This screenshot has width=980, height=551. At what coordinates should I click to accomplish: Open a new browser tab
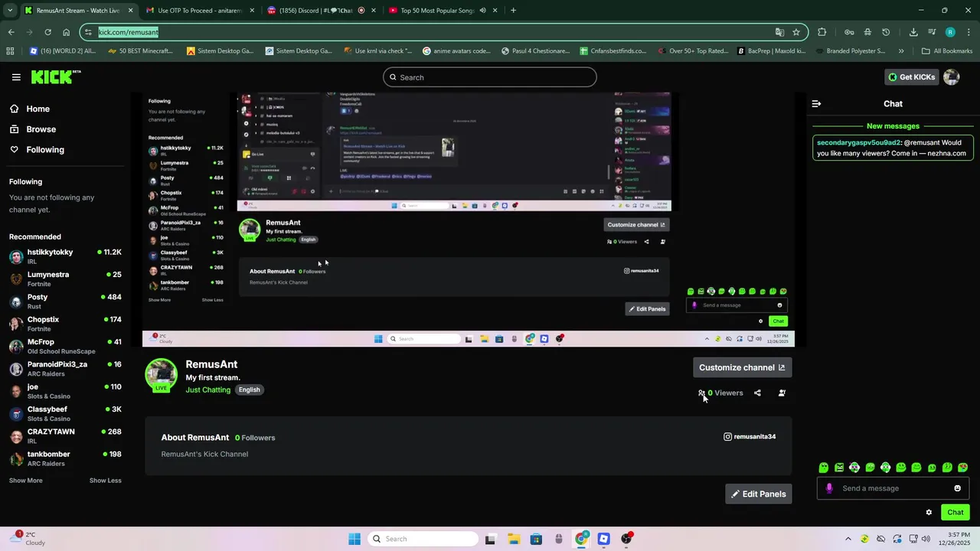513,11
